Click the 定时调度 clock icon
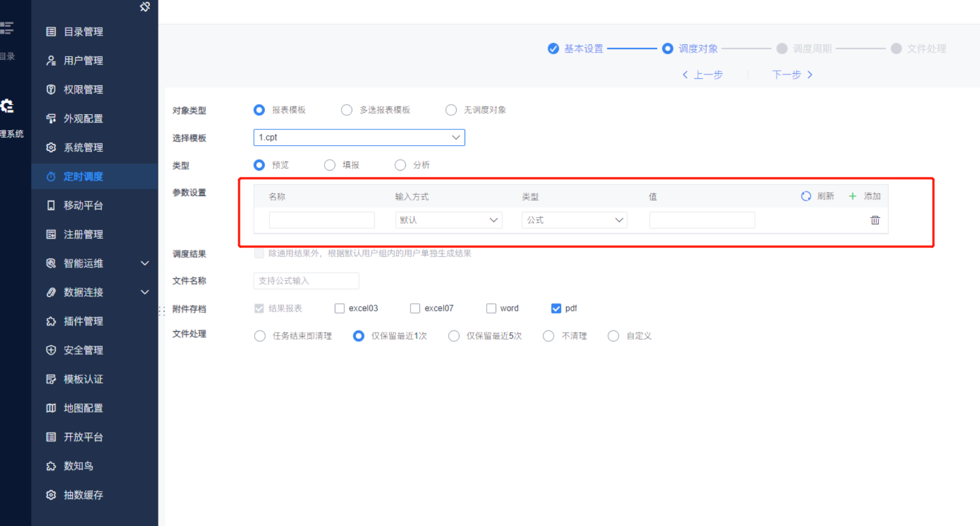This screenshot has height=526, width=980. (51, 176)
